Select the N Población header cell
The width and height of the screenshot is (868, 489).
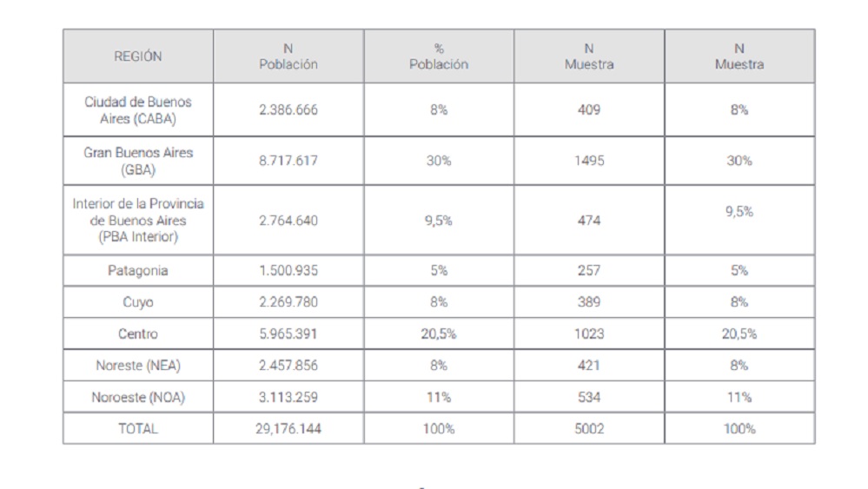[x=288, y=56]
